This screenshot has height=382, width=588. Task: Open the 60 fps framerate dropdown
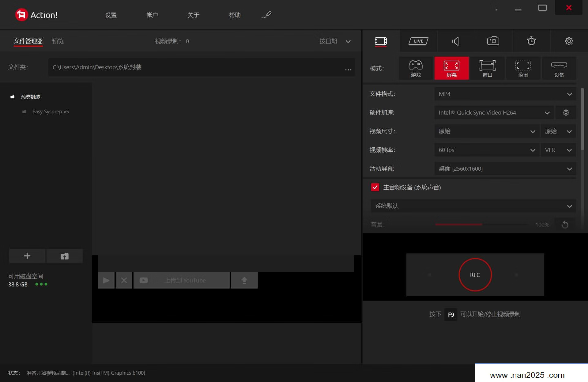coord(487,150)
